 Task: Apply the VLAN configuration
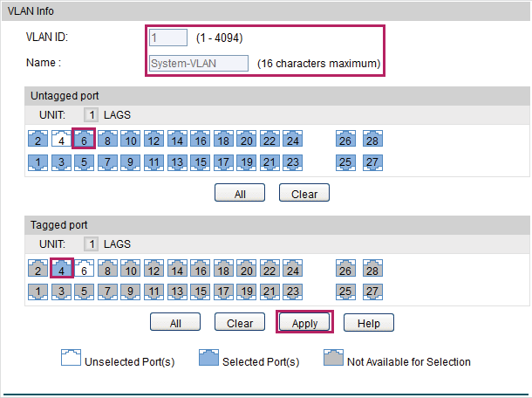304,322
